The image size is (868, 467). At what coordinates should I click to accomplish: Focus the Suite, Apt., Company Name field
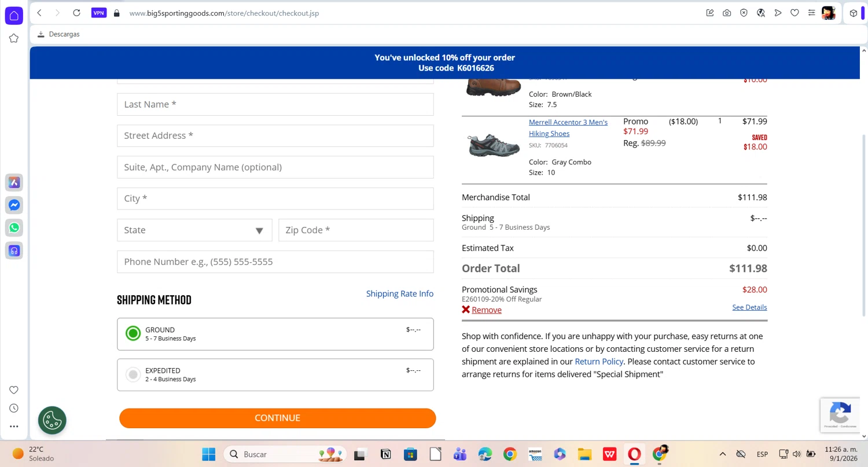275,167
